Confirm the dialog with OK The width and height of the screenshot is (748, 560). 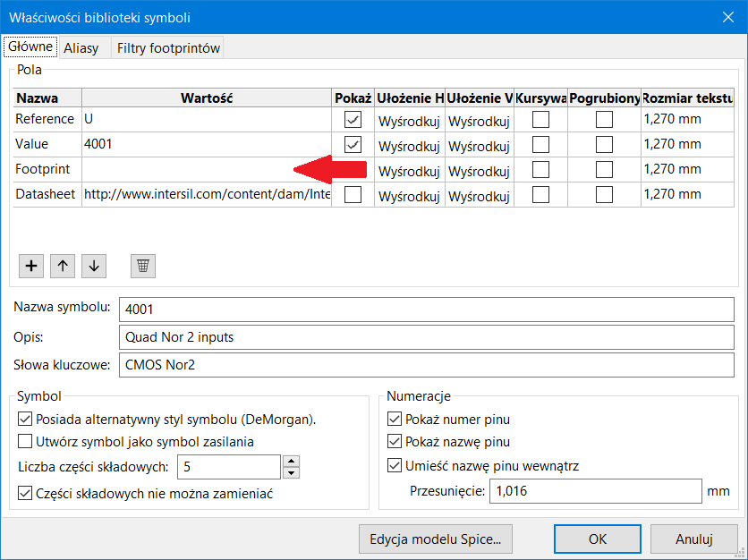coord(597,539)
